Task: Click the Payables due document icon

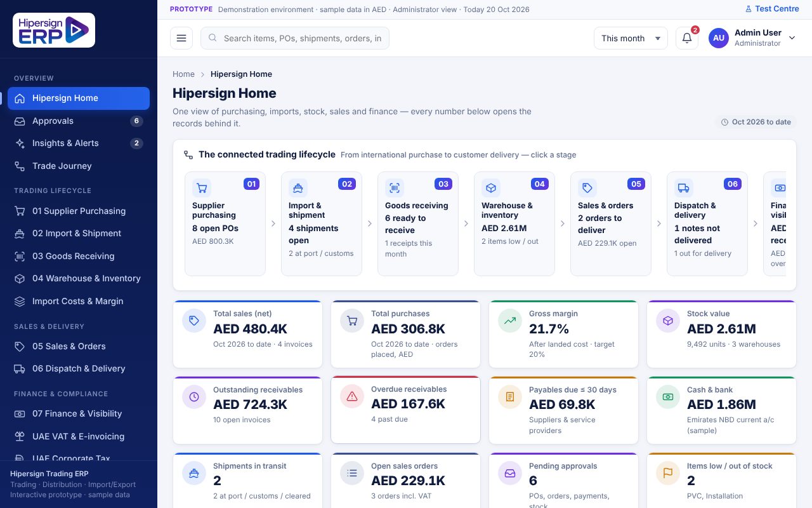Action: point(510,397)
